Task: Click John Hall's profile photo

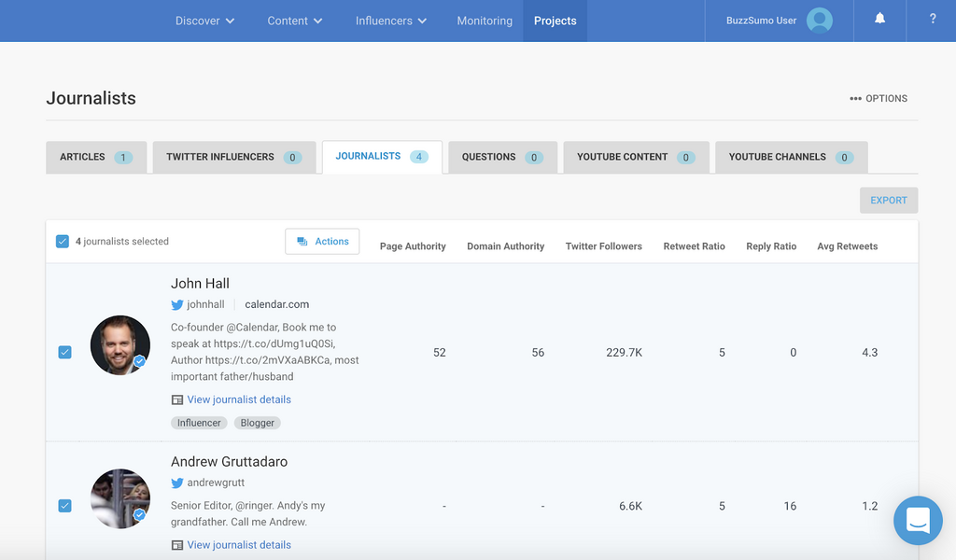Action: tap(120, 345)
